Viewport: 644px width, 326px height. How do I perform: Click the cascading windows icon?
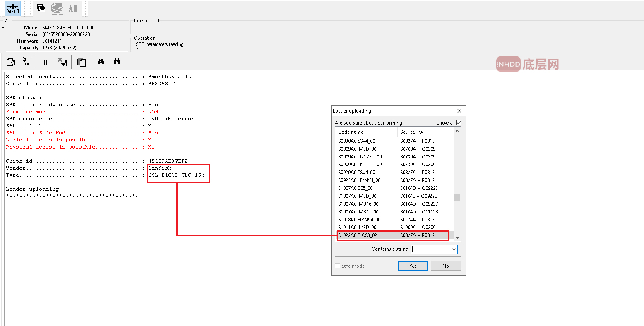click(x=41, y=8)
